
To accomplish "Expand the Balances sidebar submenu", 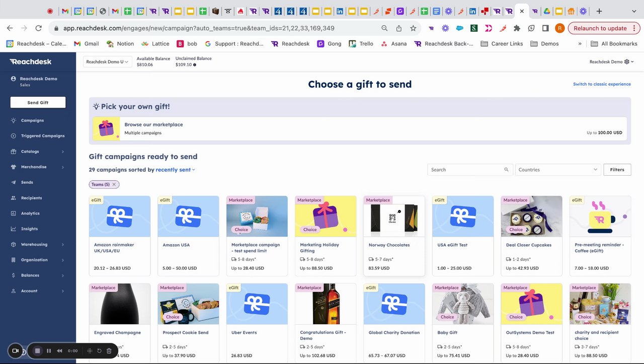I will pyautogui.click(x=63, y=275).
